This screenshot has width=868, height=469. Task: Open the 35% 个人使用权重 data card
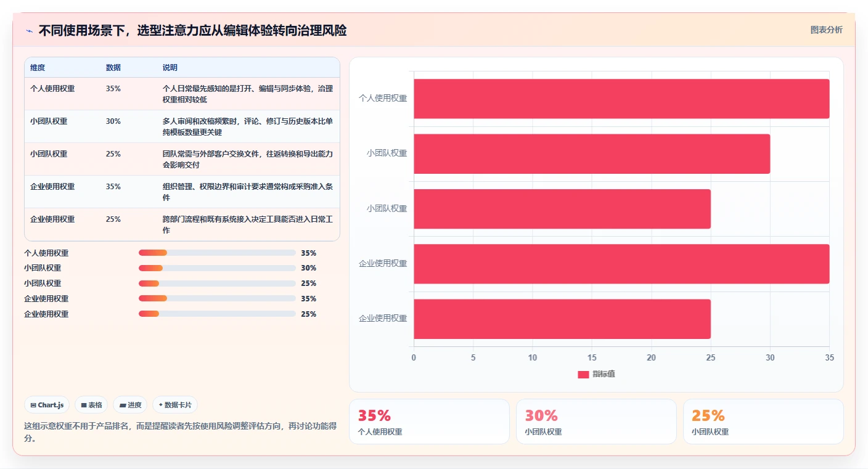coord(429,422)
